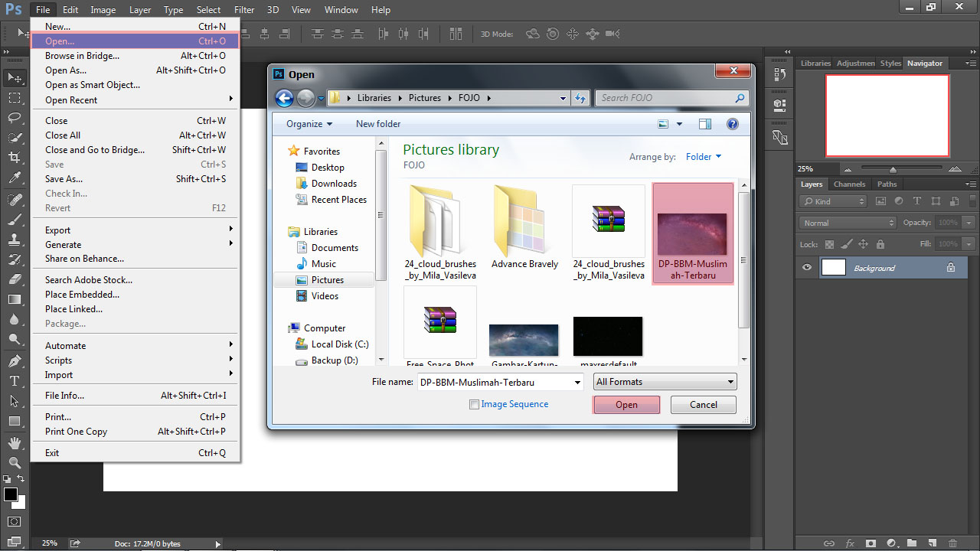The image size is (980, 551).
Task: Select the Lasso tool
Action: click(15, 118)
